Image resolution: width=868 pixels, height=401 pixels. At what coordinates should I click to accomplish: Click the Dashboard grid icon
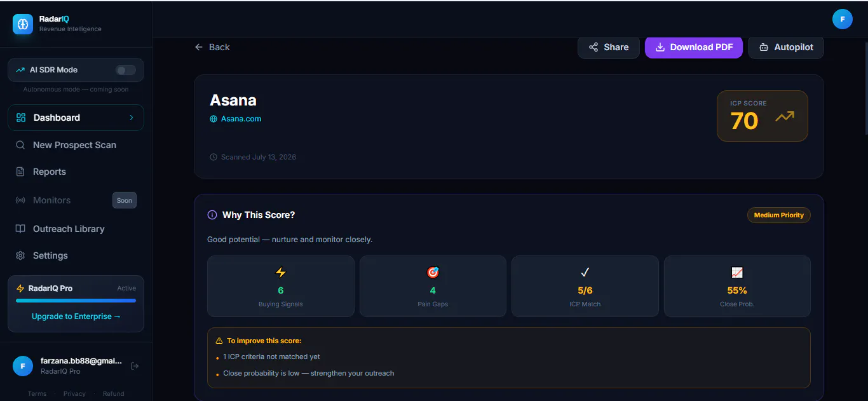click(21, 118)
